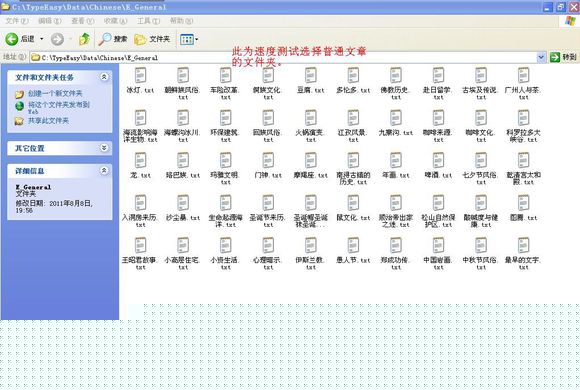Select the 圣诞节来历.txt file

pyautogui.click(x=268, y=211)
